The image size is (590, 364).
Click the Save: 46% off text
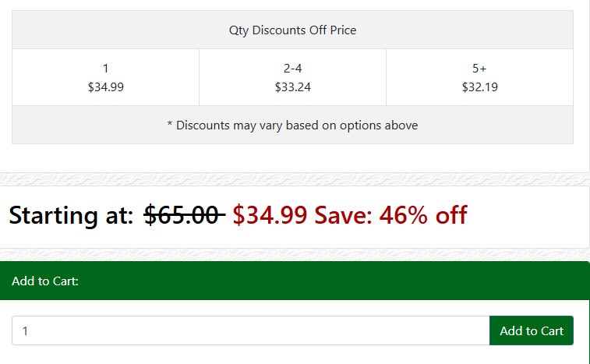(x=390, y=215)
